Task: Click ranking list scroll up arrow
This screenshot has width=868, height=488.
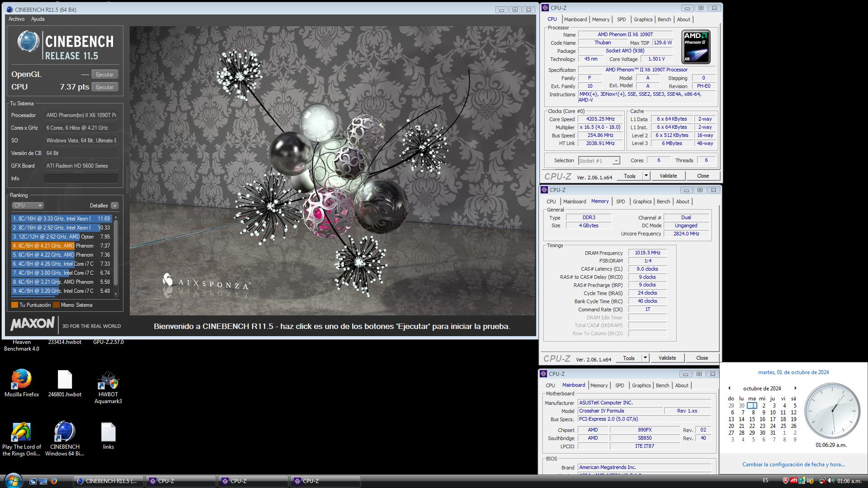Action: 116,218
